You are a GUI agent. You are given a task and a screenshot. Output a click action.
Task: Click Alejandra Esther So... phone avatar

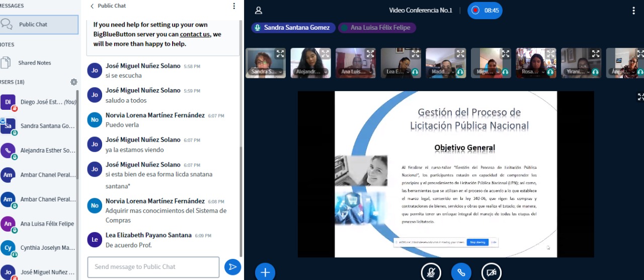pyautogui.click(x=8, y=150)
